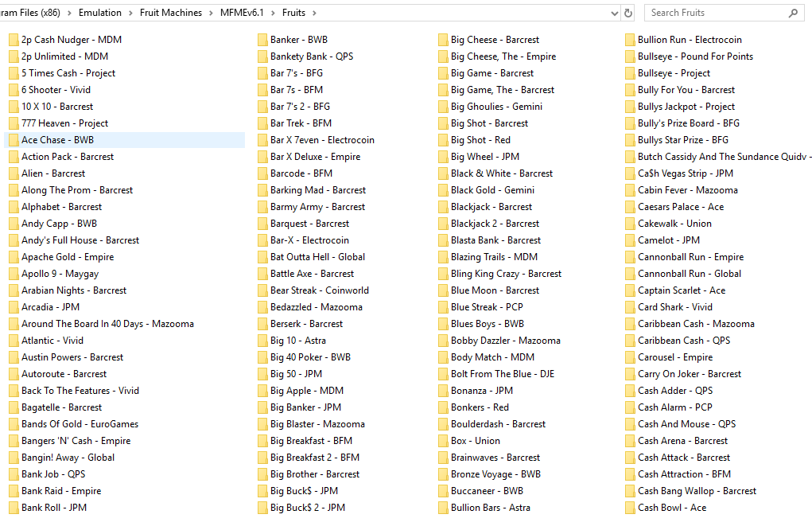The height and width of the screenshot is (526, 812).
Task: Select folder icon beside Ca$h Vegas Strip - JPM
Action: pos(630,173)
